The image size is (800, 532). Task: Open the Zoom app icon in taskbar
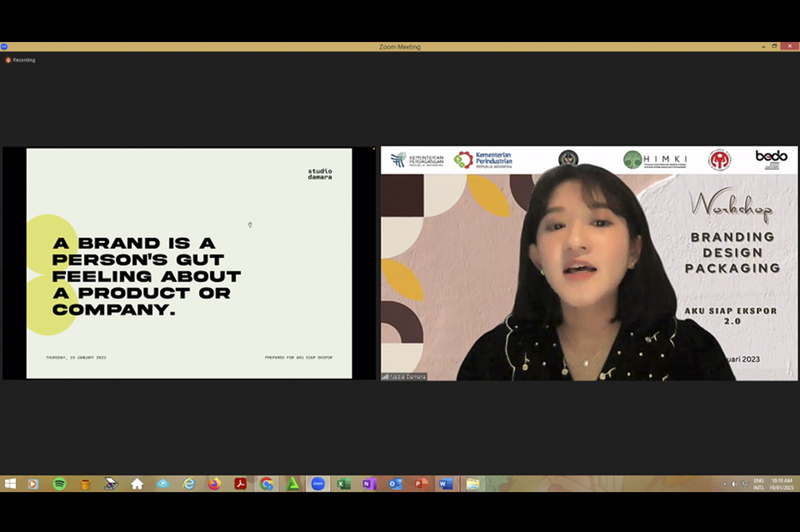point(318,484)
